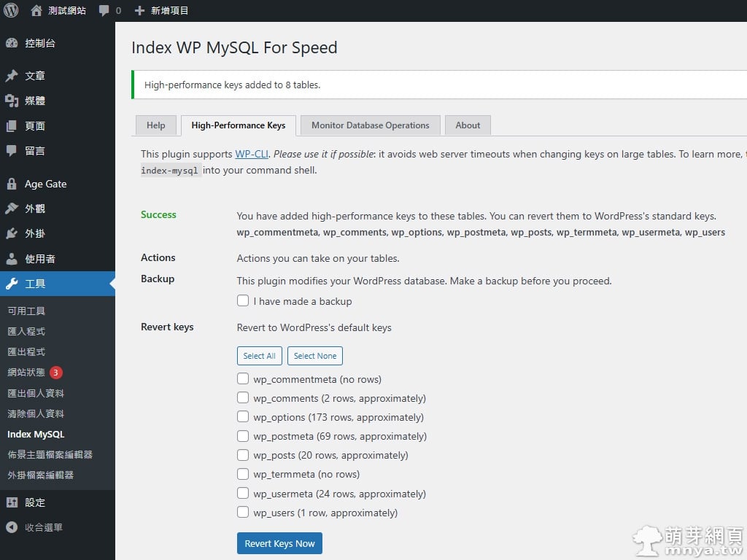Click the comments bubble icon in admin bar
This screenshot has height=560, width=747.
104,11
